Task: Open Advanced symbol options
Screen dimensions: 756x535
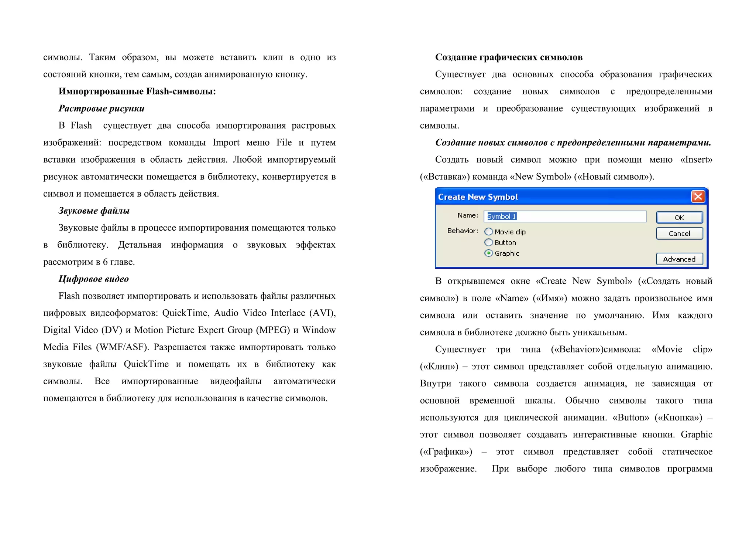Action: point(679,259)
